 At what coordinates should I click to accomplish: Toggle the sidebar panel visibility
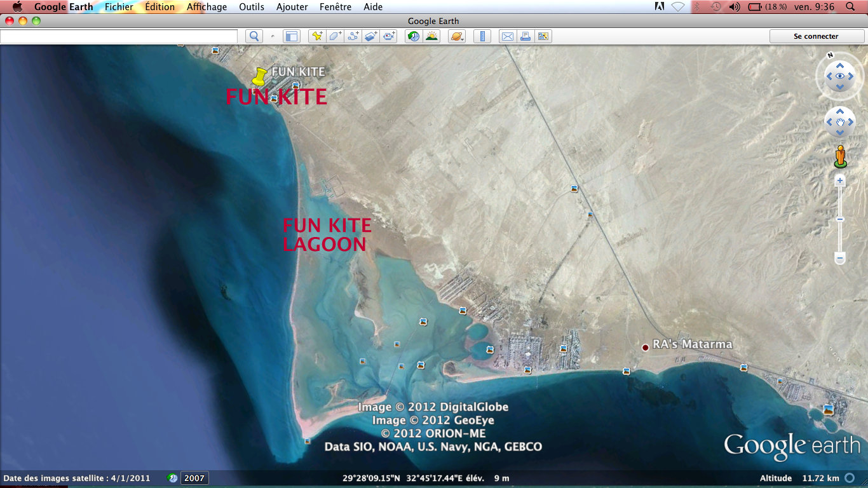292,36
